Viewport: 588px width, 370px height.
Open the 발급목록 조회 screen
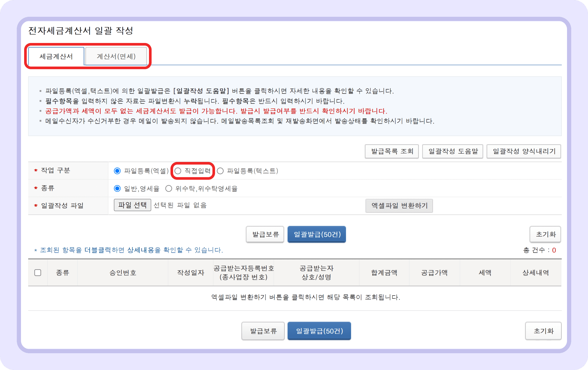click(392, 151)
